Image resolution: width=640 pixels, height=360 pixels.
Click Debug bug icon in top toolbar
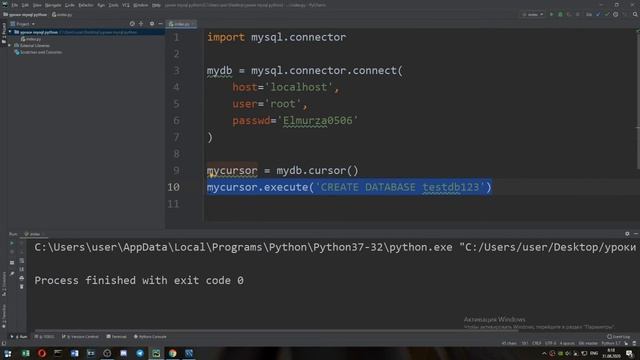point(560,14)
